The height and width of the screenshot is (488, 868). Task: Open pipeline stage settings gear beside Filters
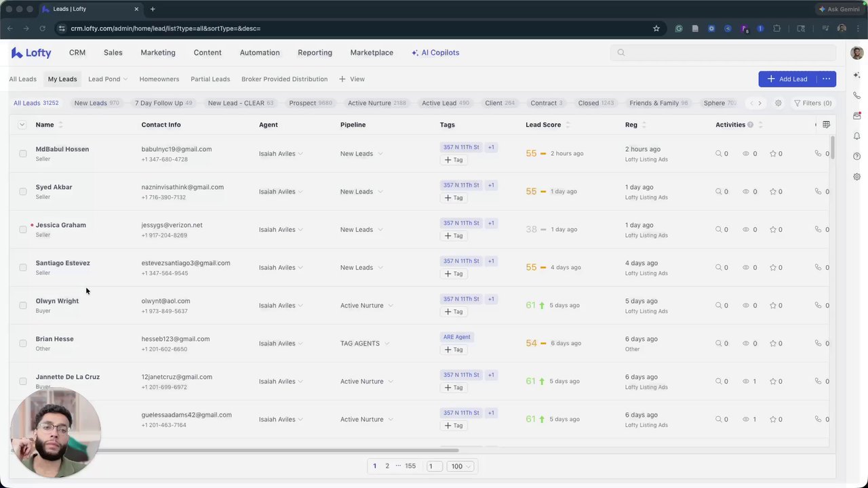(778, 103)
